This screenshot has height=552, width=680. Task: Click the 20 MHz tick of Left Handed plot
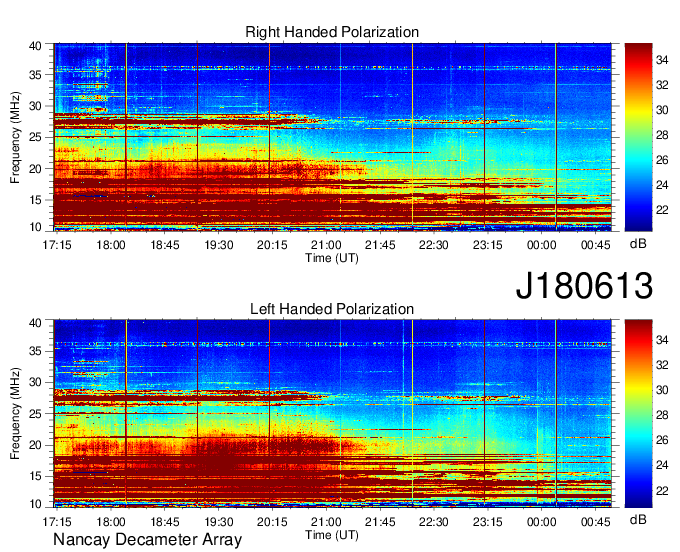click(36, 445)
